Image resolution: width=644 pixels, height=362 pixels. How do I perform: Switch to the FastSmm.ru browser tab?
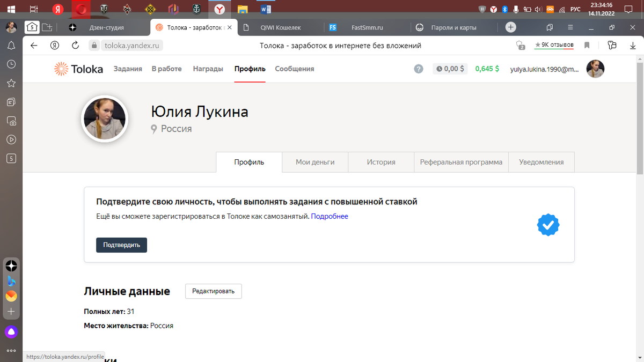tap(367, 27)
